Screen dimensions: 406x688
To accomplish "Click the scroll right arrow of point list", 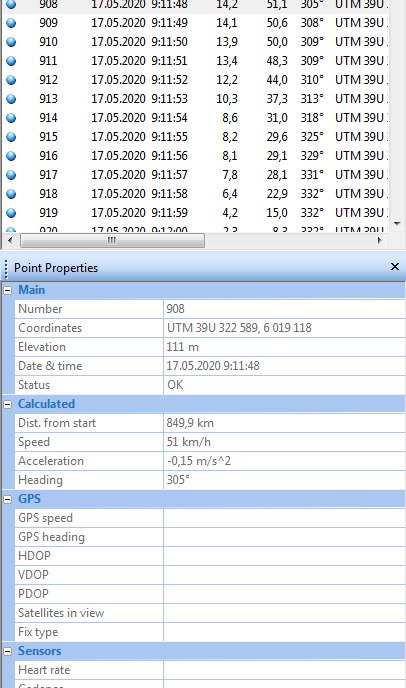I will (x=380, y=240).
